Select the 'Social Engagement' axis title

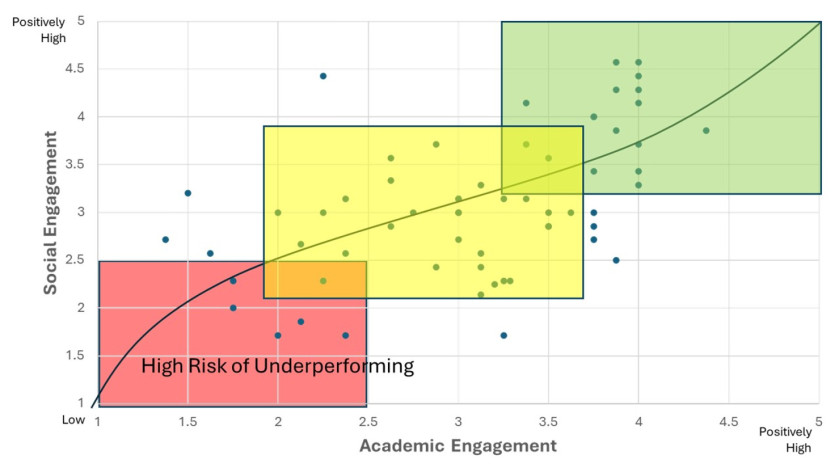coord(50,213)
